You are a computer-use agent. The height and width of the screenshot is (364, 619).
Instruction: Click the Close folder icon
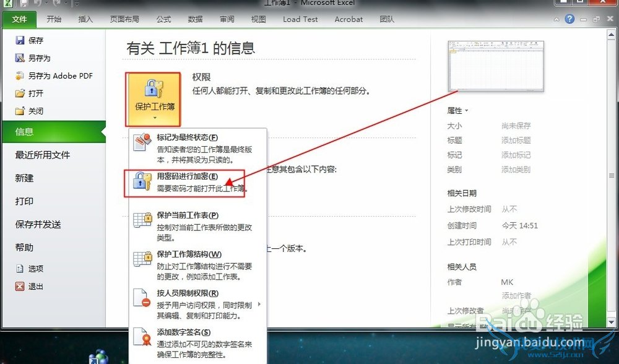click(x=20, y=111)
